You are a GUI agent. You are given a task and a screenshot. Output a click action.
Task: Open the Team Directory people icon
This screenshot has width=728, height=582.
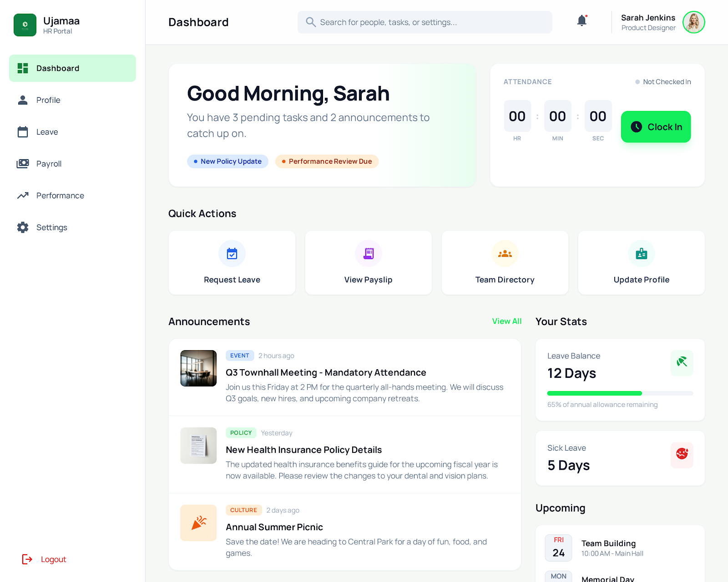click(x=505, y=253)
